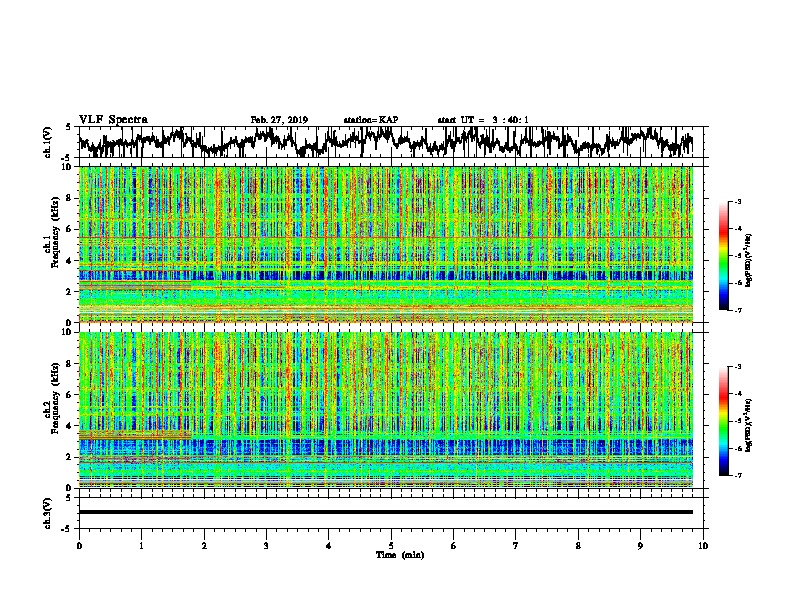Click the red 5.5 kHz line in ch.1 spectrogram
792x612 pixels.
[386, 237]
